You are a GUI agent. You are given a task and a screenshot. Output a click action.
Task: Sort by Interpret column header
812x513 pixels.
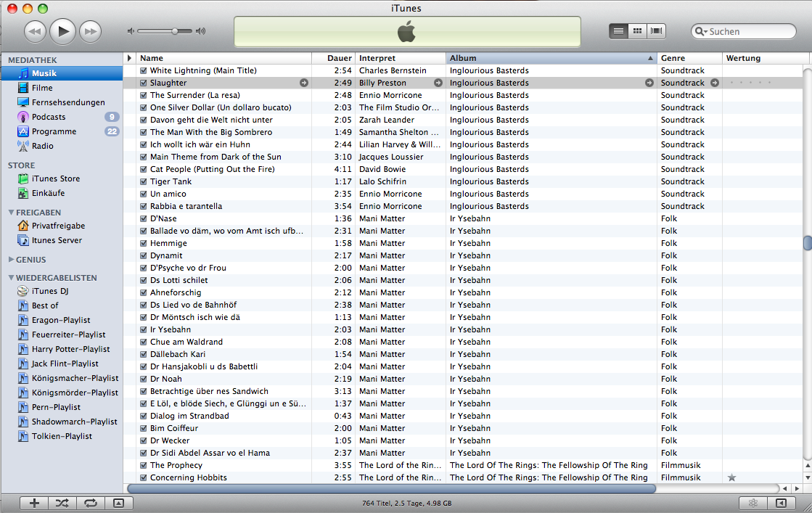[x=401, y=58]
